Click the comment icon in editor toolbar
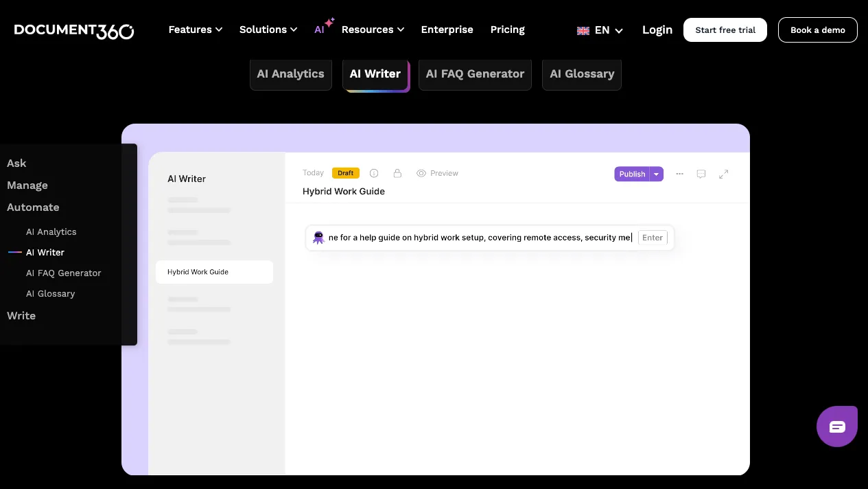868x489 pixels. [701, 174]
